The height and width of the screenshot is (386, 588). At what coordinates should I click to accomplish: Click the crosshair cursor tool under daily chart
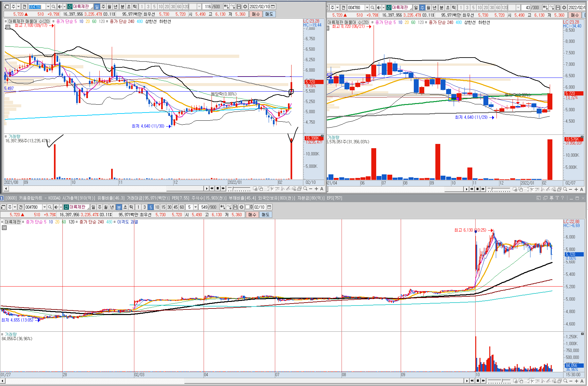tap(272, 189)
